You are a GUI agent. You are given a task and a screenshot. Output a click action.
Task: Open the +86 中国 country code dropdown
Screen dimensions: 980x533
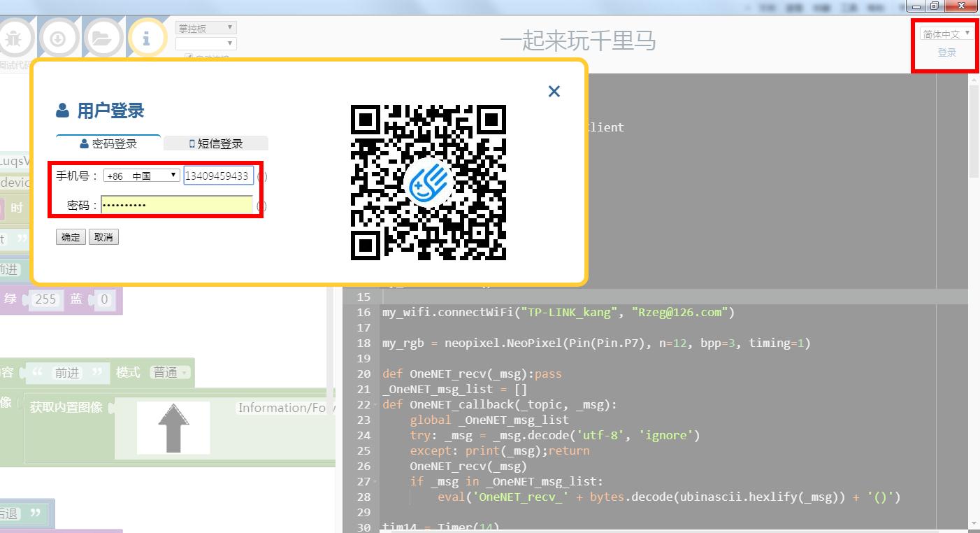[142, 176]
